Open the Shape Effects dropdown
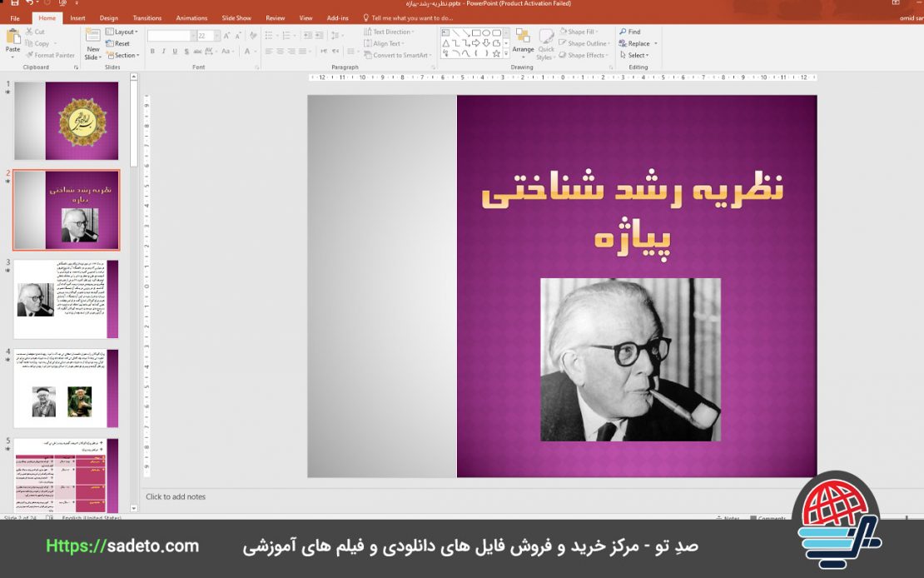924x578 pixels. 584,56
